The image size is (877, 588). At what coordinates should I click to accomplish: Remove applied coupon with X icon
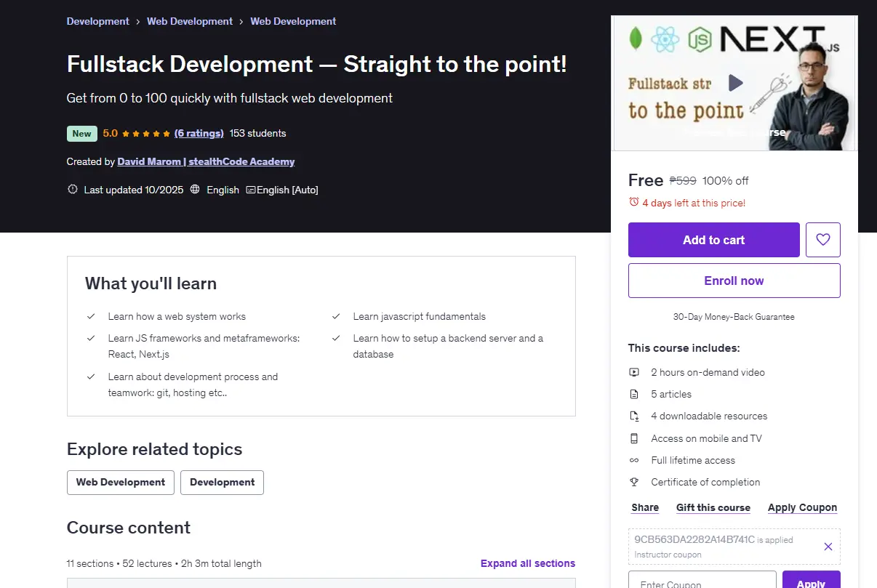(828, 547)
